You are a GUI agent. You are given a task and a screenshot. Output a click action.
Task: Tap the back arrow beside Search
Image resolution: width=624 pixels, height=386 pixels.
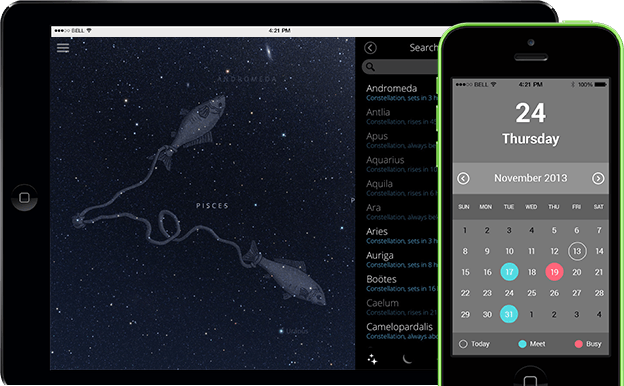(x=370, y=48)
